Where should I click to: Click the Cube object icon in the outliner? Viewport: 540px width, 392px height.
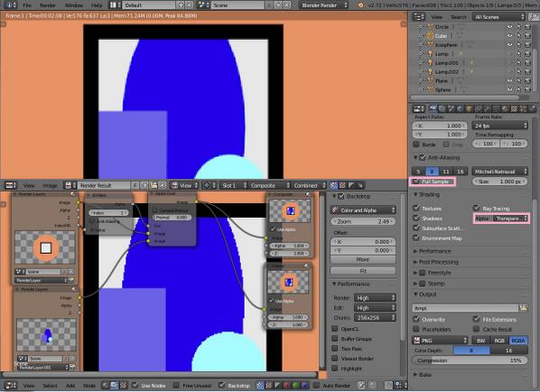point(431,36)
